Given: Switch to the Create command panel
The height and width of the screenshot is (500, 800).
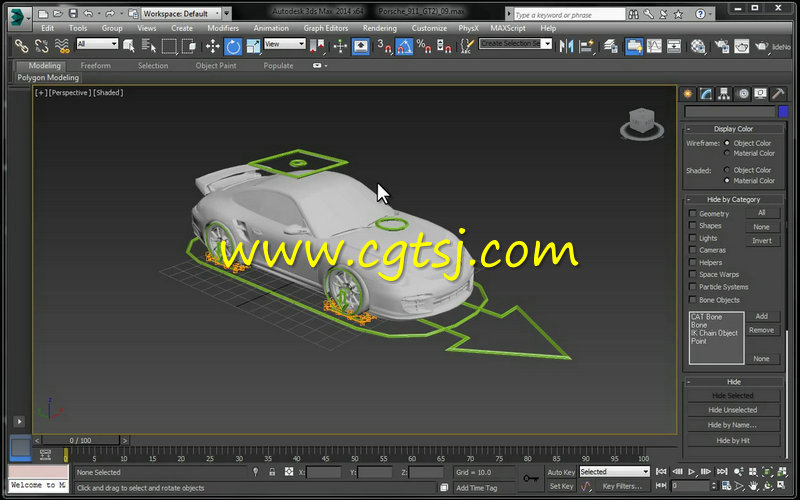Looking at the screenshot, I should (688, 94).
